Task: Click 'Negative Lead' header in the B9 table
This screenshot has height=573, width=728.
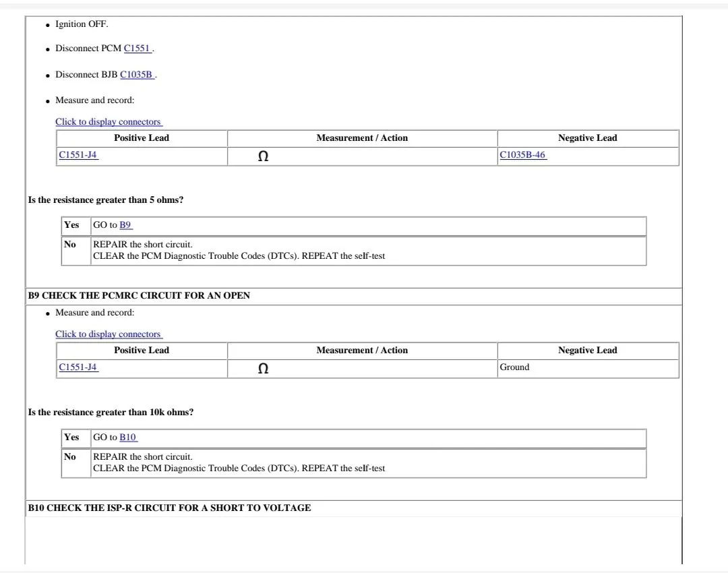Action: (587, 350)
